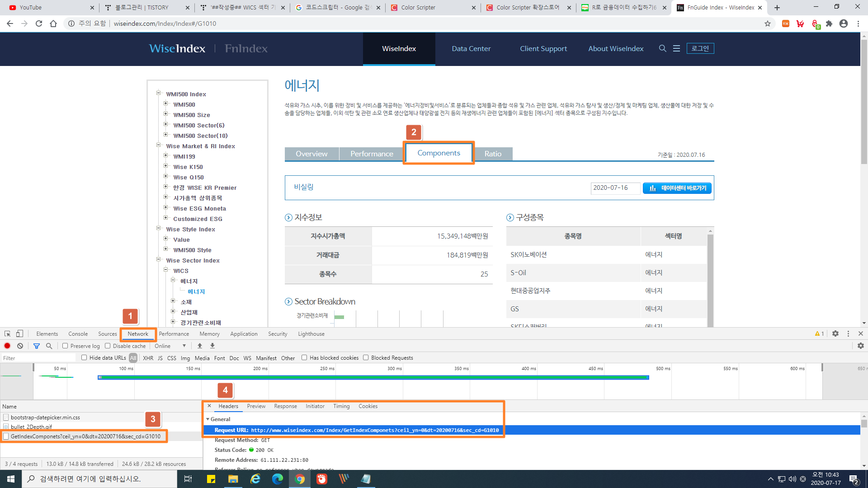Screen dimensions: 868x488
Task: Click the DevTools record network log button
Action: [x=7, y=346]
